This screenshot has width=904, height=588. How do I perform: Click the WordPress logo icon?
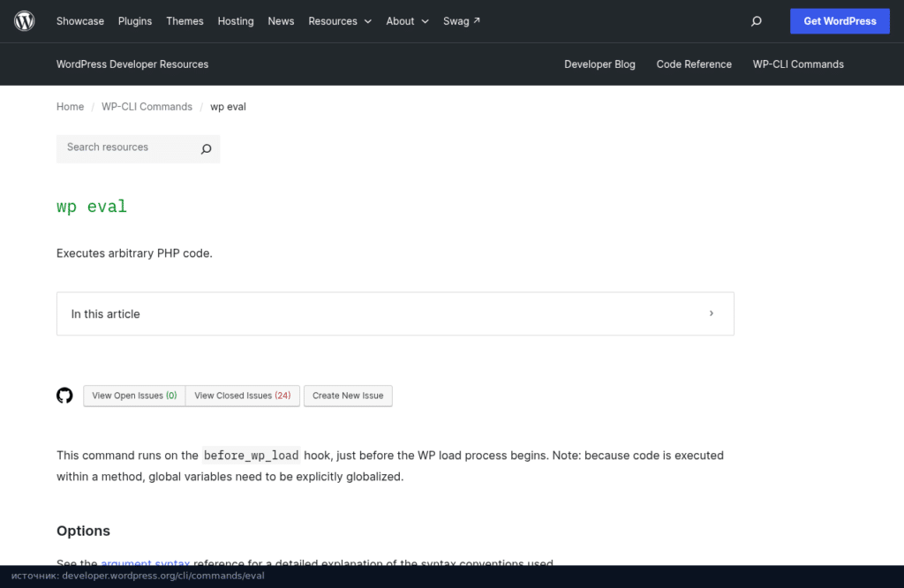(24, 21)
